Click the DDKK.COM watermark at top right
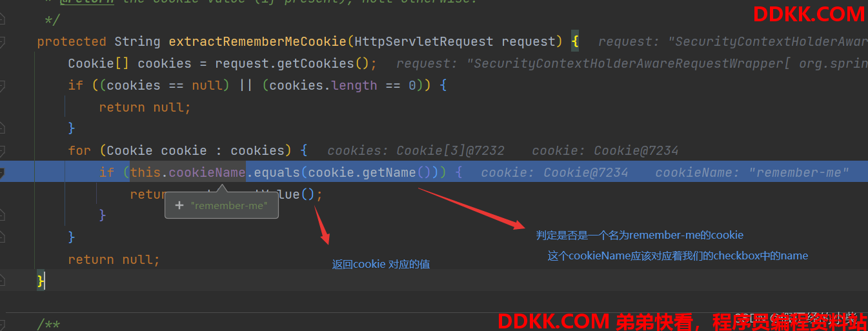868x331 pixels. click(809, 14)
